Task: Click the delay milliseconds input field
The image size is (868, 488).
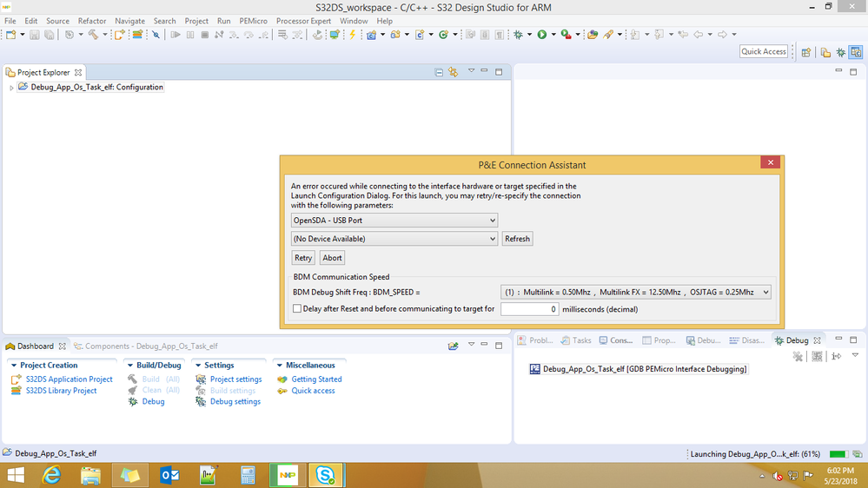Action: 529,309
